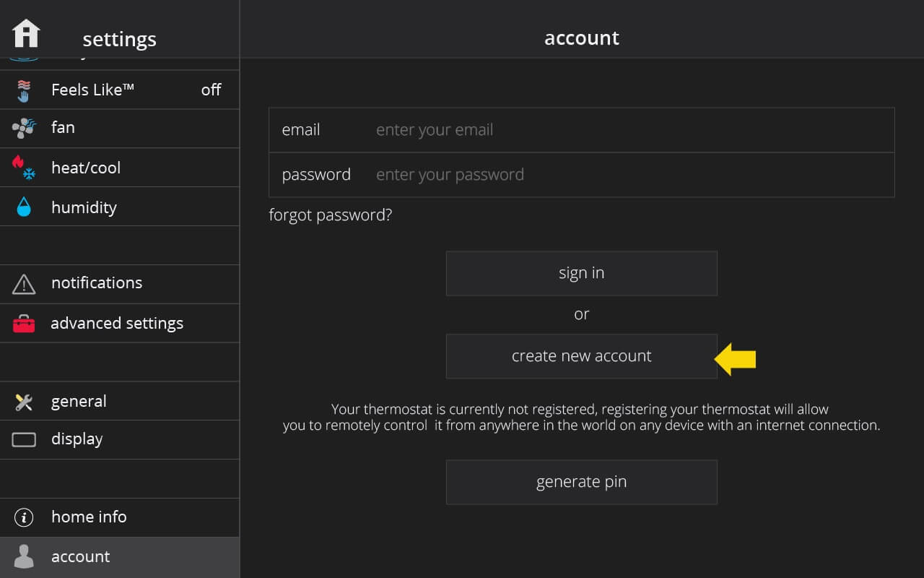The height and width of the screenshot is (578, 924).
Task: Open notifications warning triangle icon
Action: click(24, 284)
